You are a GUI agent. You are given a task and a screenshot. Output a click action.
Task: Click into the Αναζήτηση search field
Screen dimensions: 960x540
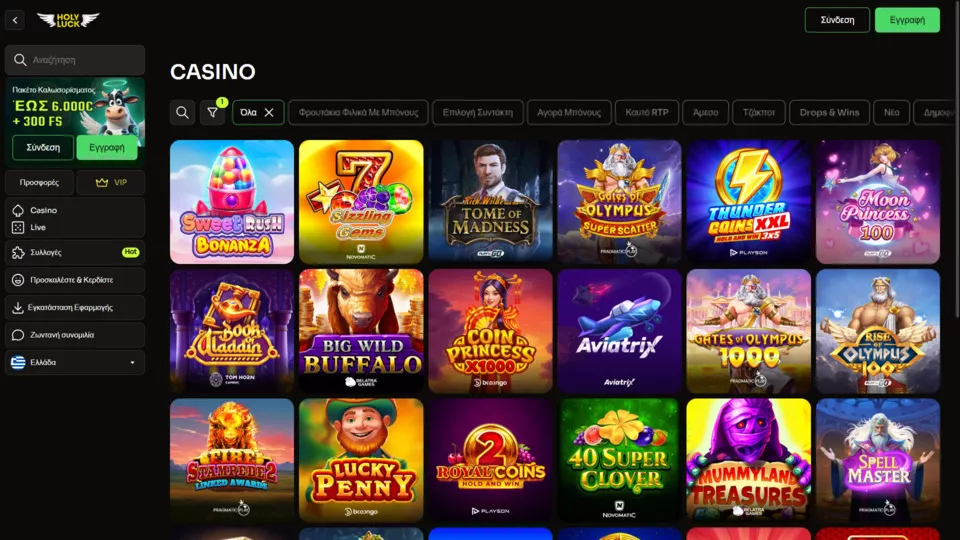(75, 60)
